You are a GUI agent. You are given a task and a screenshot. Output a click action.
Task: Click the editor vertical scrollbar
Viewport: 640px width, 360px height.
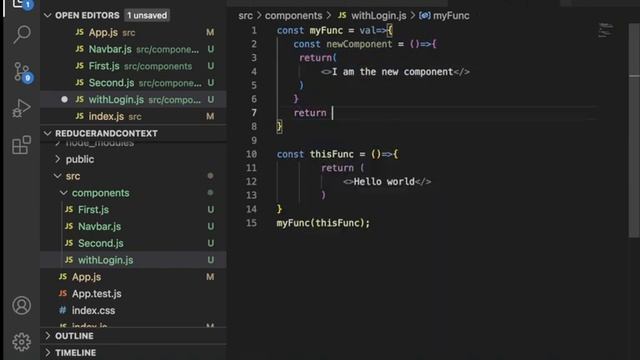point(634,131)
